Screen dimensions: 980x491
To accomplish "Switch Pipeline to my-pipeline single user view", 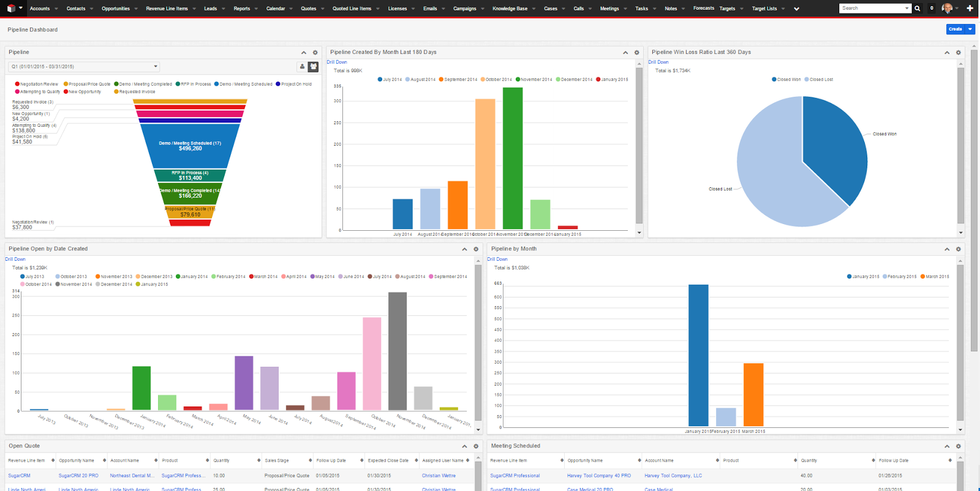I will click(x=302, y=66).
